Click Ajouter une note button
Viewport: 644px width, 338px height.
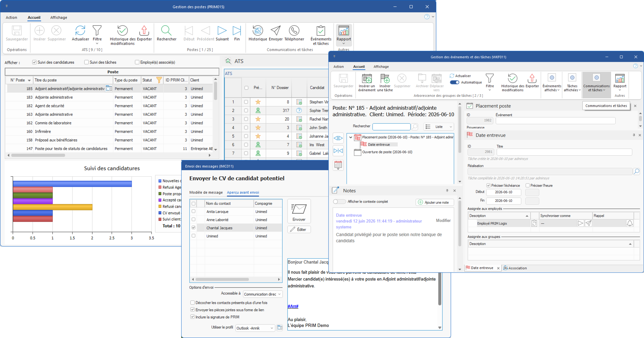(x=435, y=202)
